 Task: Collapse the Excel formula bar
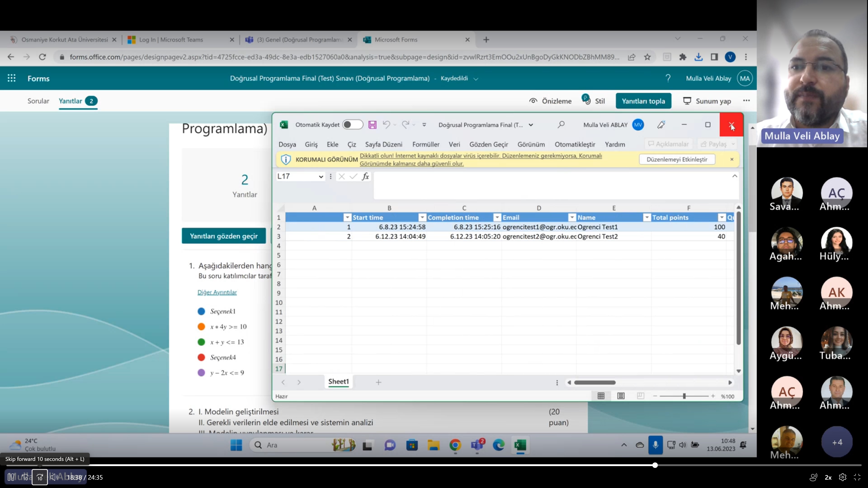[x=735, y=176]
